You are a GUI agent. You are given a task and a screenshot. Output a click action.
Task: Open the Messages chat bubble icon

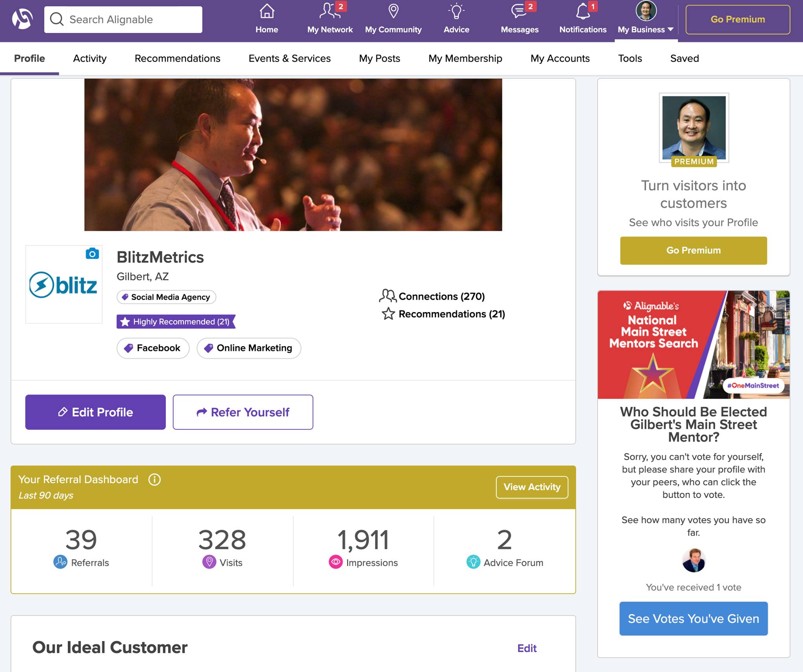coord(519,11)
